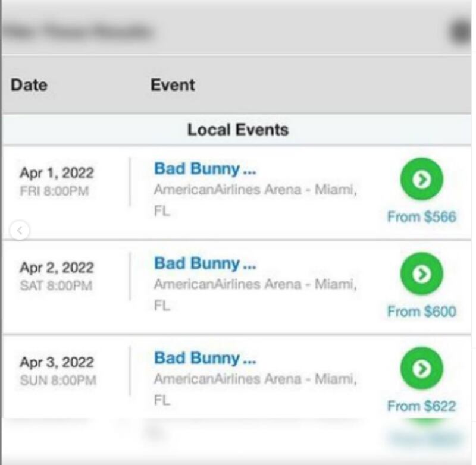Click the blurred dark icon at top right
Image resolution: width=476 pixels, height=465 pixels.
pos(460,31)
